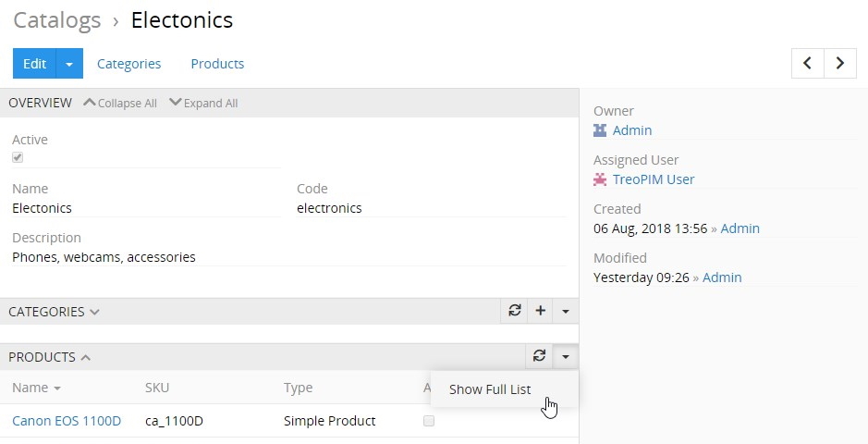The height and width of the screenshot is (444, 868).
Task: Click the Admin owner user icon
Action: tap(600, 130)
